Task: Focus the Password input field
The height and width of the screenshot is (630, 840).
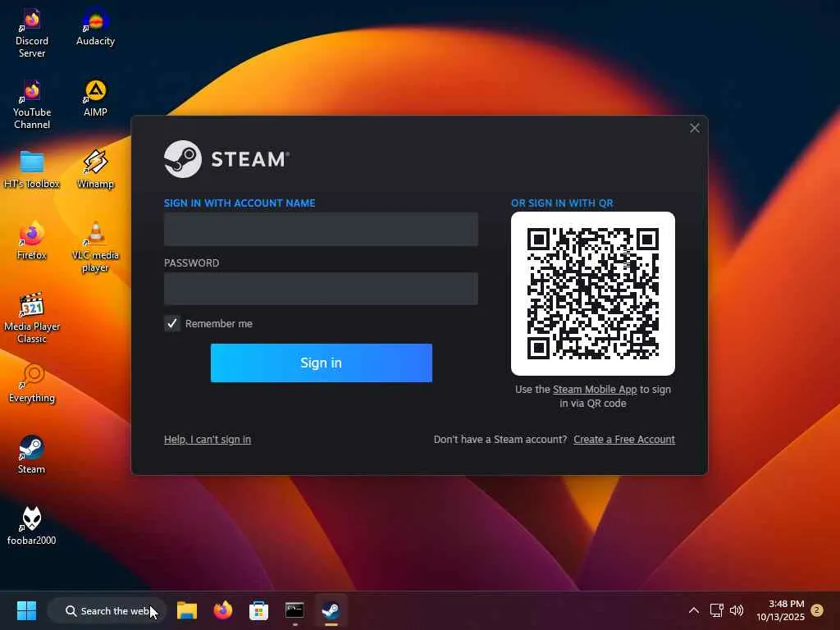Action: pyautogui.click(x=321, y=289)
